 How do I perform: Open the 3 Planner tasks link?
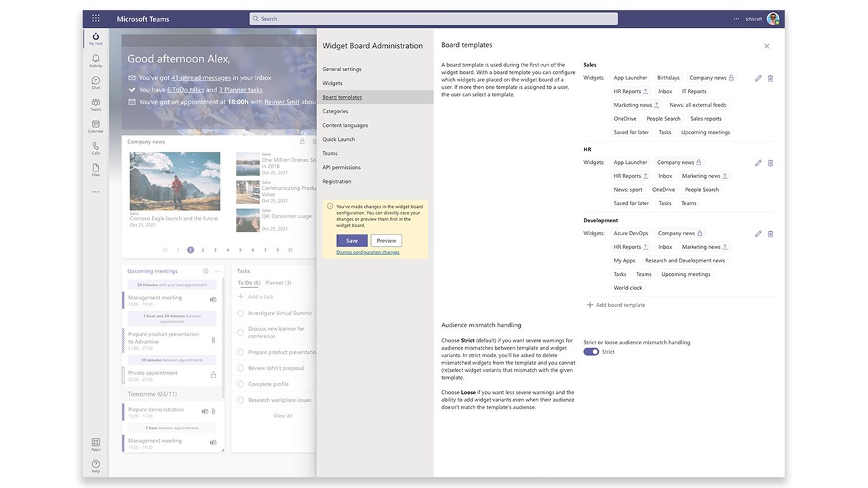point(241,89)
